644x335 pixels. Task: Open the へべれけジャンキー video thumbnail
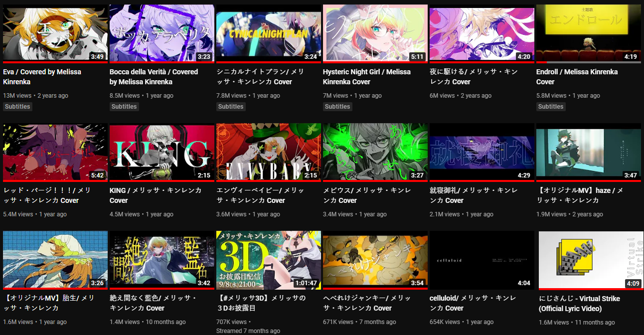coord(375,260)
